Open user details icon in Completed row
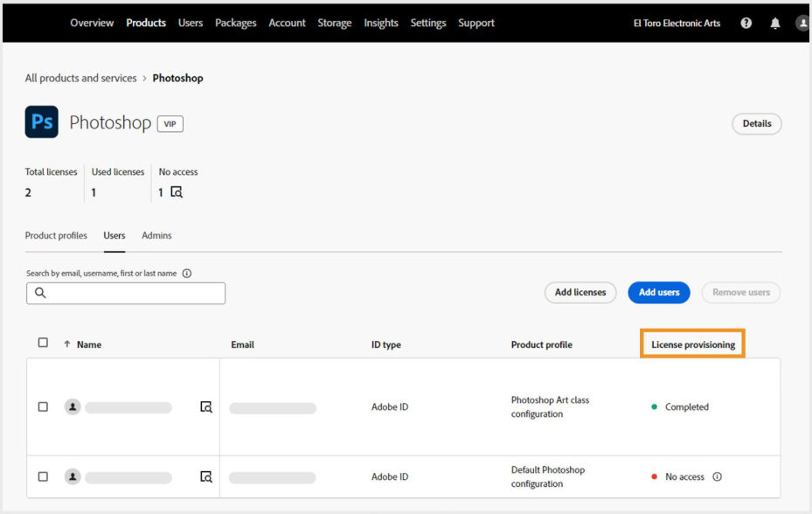 [206, 406]
